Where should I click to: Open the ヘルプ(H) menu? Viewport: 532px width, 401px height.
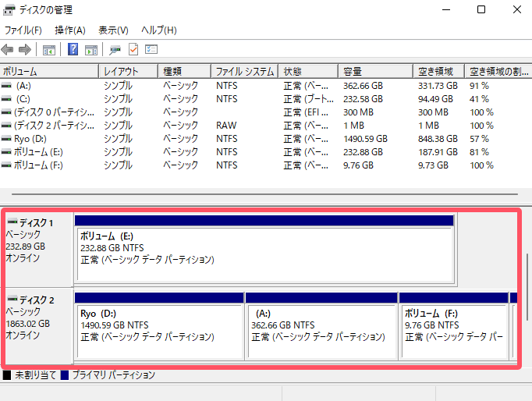click(x=159, y=30)
